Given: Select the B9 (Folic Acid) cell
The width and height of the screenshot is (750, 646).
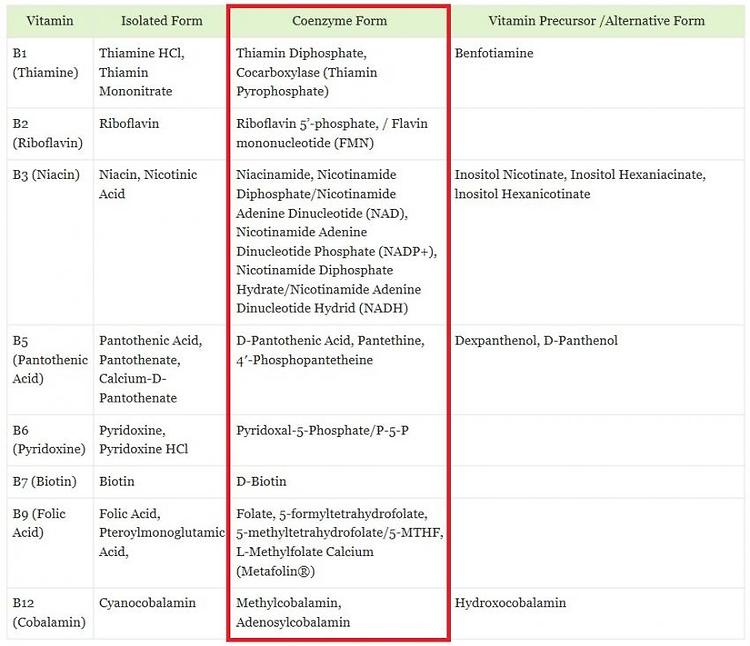Looking at the screenshot, I should click(50, 543).
